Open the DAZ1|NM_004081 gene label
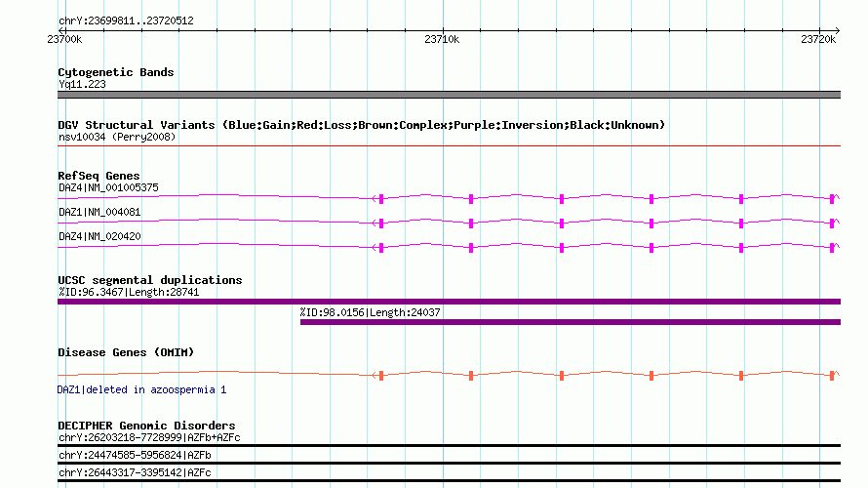This screenshot has width=868, height=488. click(x=99, y=212)
